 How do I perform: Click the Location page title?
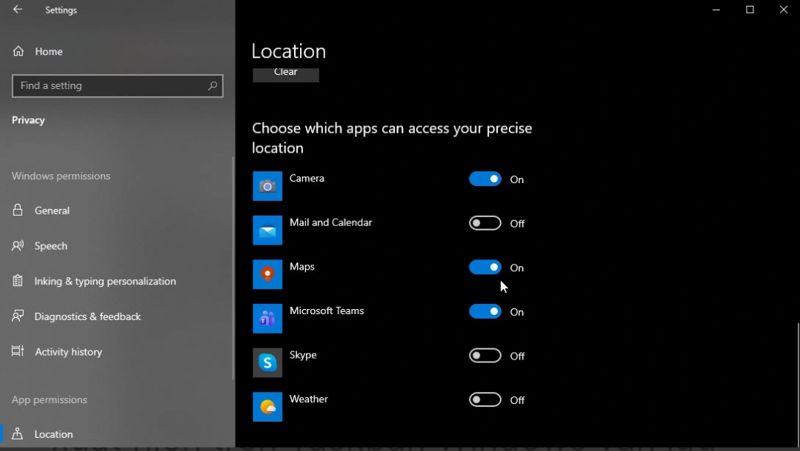point(289,51)
